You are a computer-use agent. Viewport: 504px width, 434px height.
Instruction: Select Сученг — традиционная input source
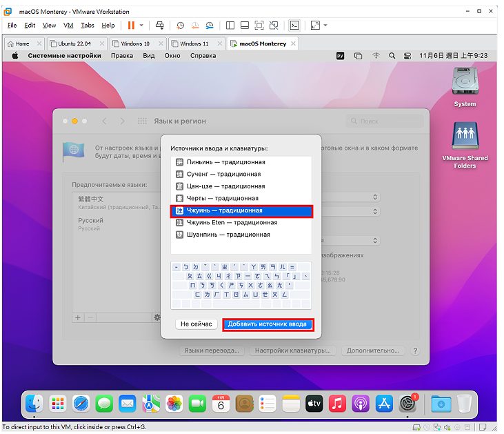(x=241, y=174)
